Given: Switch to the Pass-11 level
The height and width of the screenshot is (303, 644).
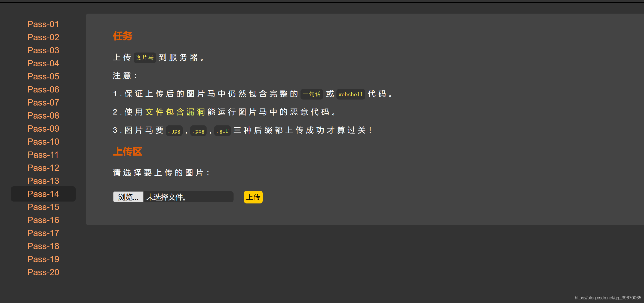Looking at the screenshot, I should click(43, 155).
